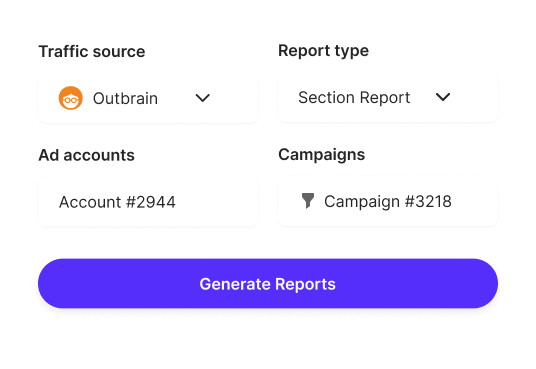Open the Campaigns field showing Campaign #3218
Screen dimensions: 536x369
pos(388,201)
